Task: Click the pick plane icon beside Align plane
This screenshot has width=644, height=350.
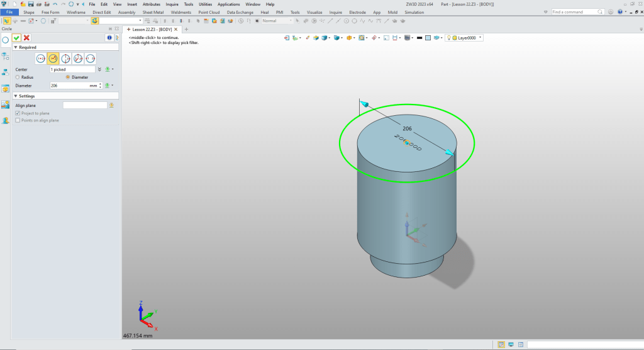Action: [x=111, y=105]
